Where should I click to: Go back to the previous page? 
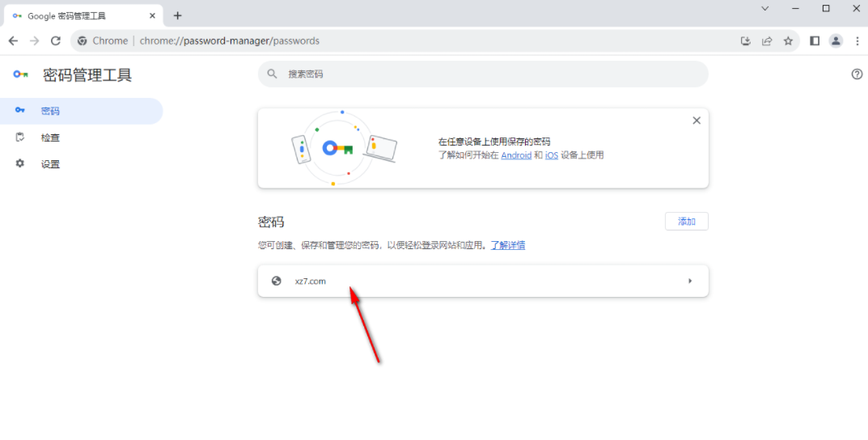click(x=13, y=41)
